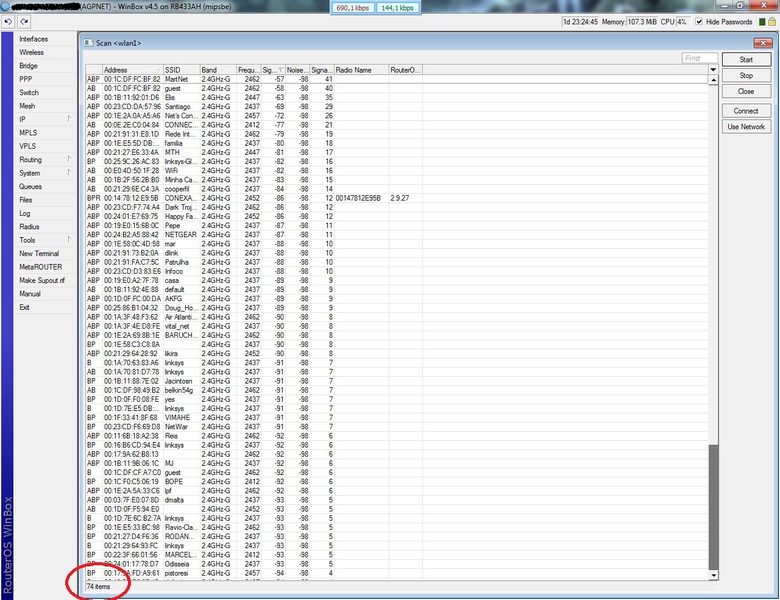
Task: Expand the Tools submenu
Action: pos(45,240)
